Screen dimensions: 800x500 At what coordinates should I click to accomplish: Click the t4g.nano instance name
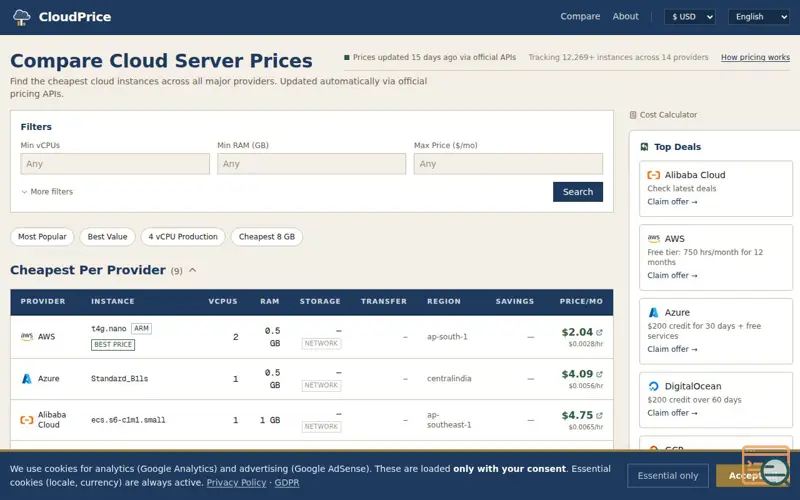[x=109, y=329]
